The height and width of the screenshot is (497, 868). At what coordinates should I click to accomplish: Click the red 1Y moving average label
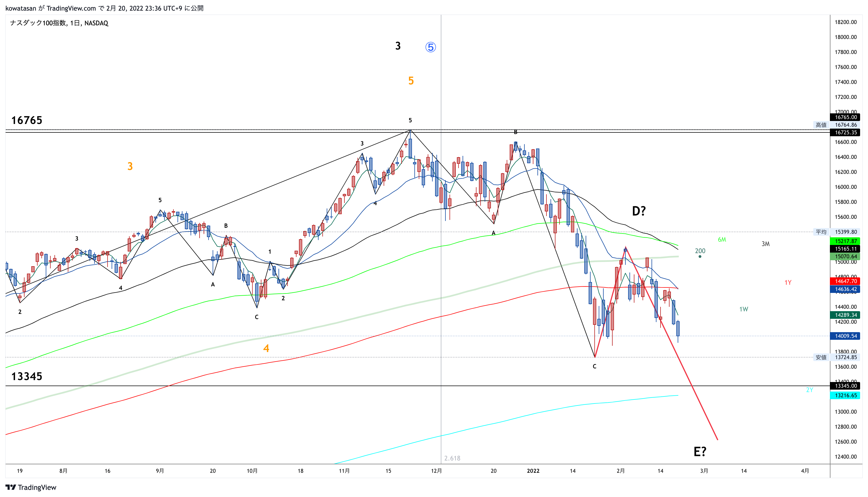[x=788, y=282]
